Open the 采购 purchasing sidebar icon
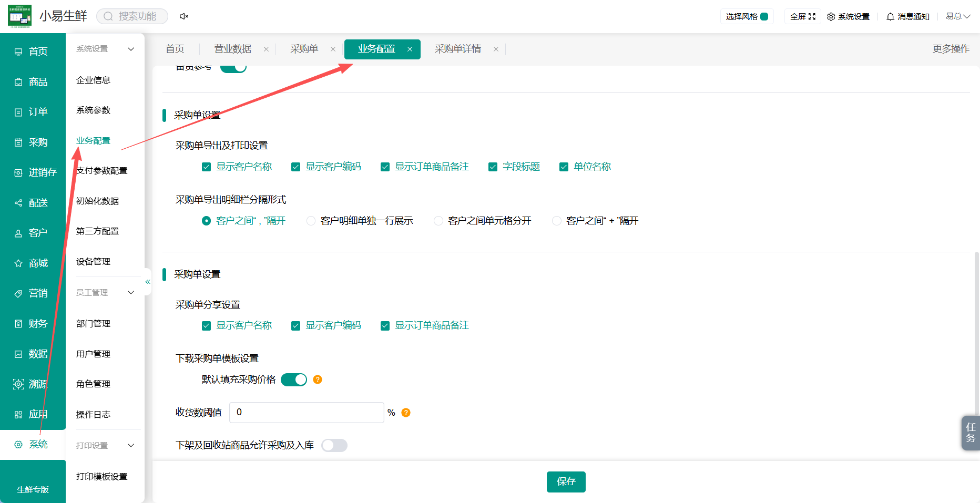Screen dimensions: 980x503 click(x=18, y=142)
